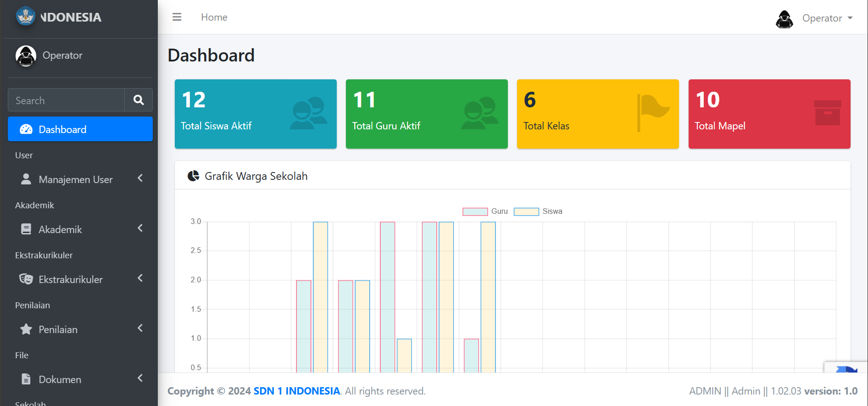Click the archive box icon on Total Mapel card

pyautogui.click(x=827, y=113)
